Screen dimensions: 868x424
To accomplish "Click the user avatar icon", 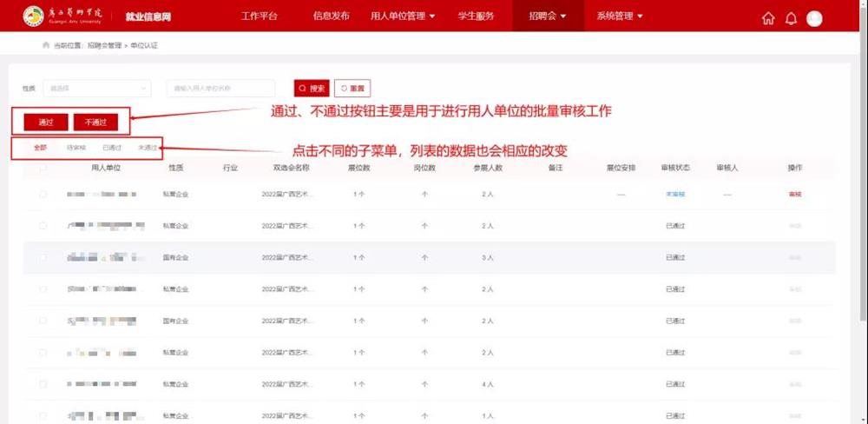I will (x=814, y=19).
